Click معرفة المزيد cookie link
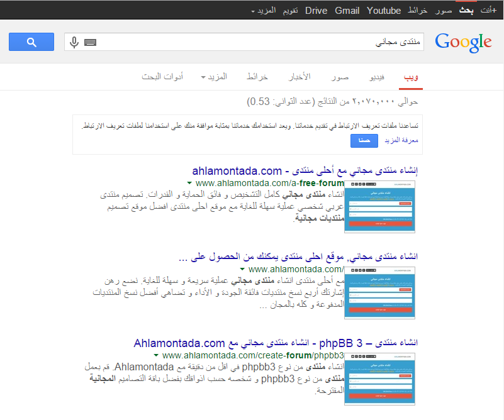Image resolution: width=504 pixels, height=420 pixels. pyautogui.click(x=401, y=140)
